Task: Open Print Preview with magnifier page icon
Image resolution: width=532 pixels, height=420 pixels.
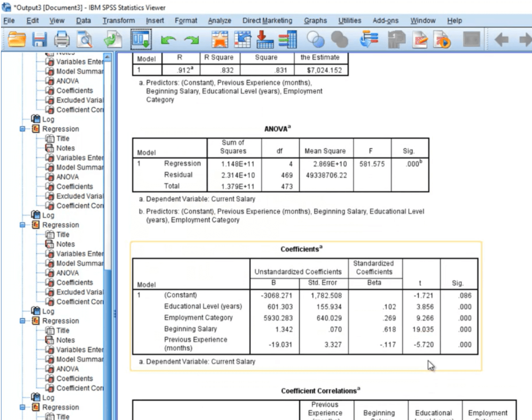Action: point(85,40)
